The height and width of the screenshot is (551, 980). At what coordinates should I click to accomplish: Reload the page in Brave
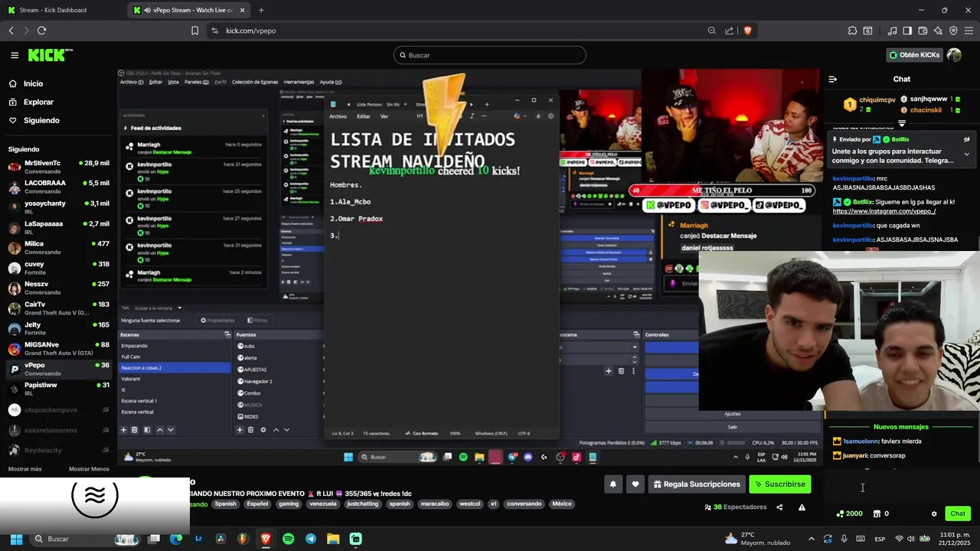coord(41,31)
